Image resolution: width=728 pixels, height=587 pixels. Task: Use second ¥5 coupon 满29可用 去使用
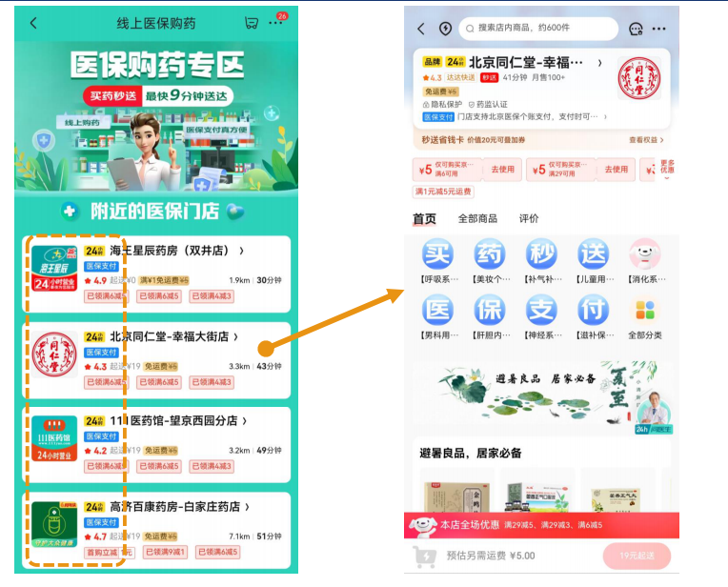[x=617, y=170]
